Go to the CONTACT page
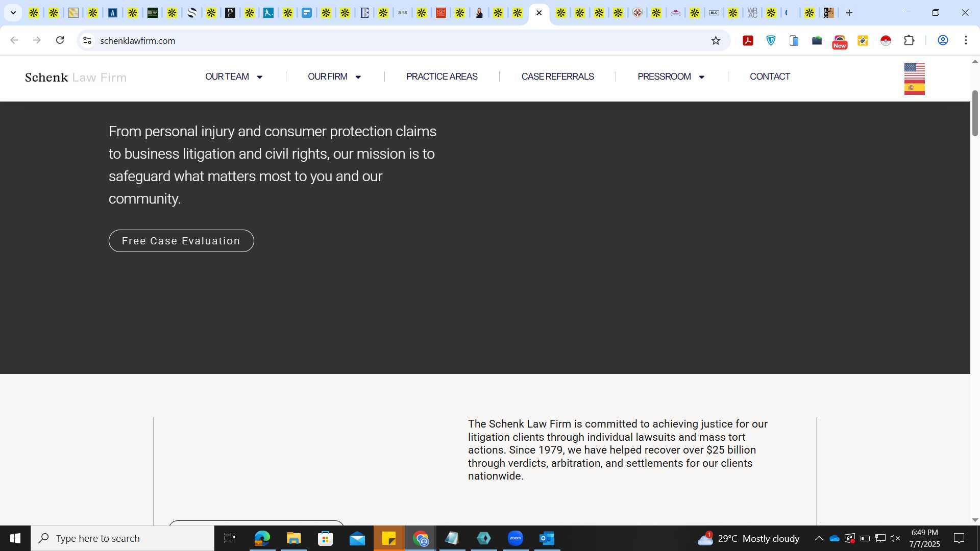The image size is (980, 551). click(x=770, y=77)
